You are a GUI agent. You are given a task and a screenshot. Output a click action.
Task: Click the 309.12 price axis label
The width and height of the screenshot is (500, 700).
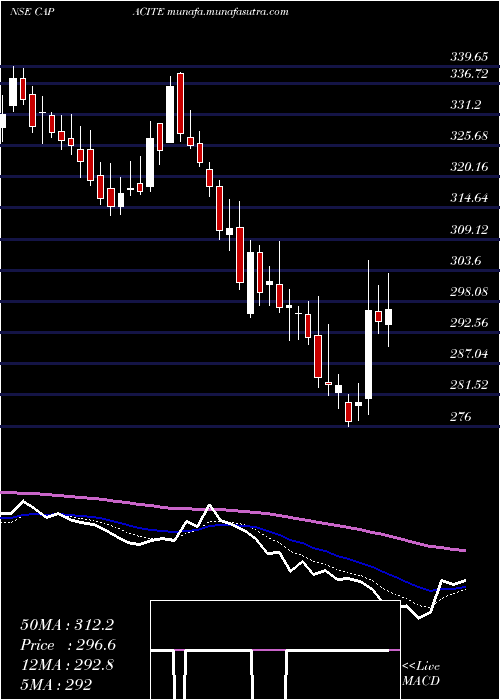[x=470, y=229]
